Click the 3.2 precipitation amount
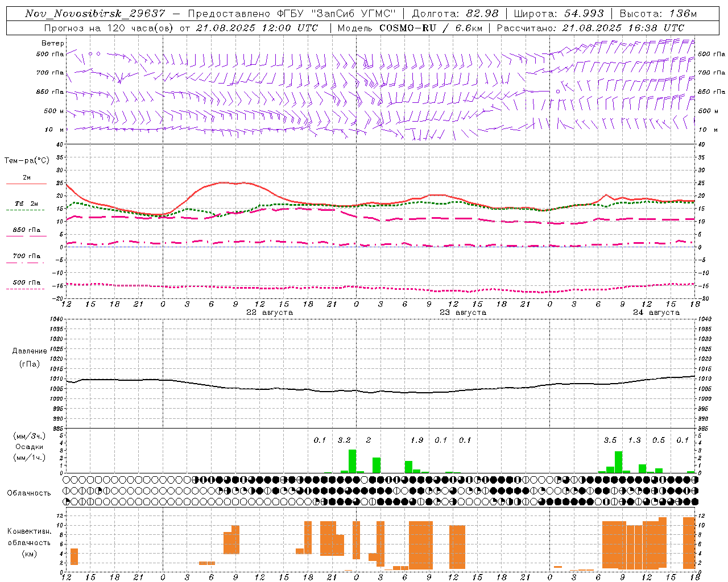 [344, 440]
